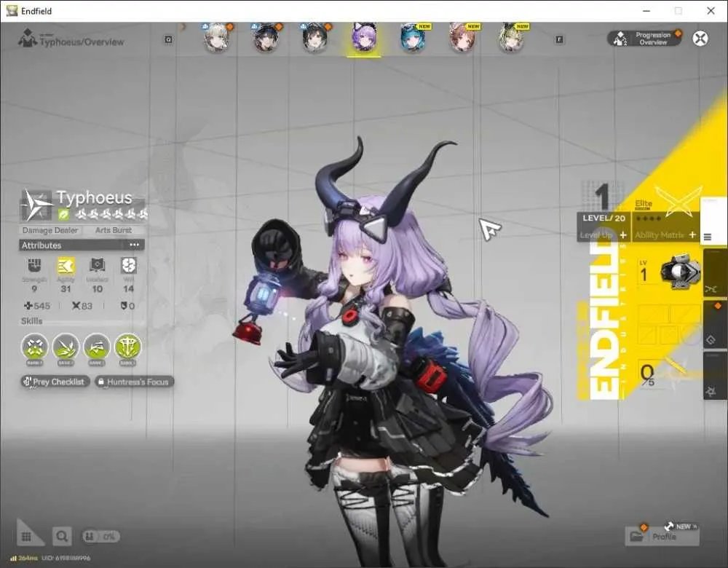Click the E next-operator key icon
Screen dimensions: 728x568
(x=559, y=39)
